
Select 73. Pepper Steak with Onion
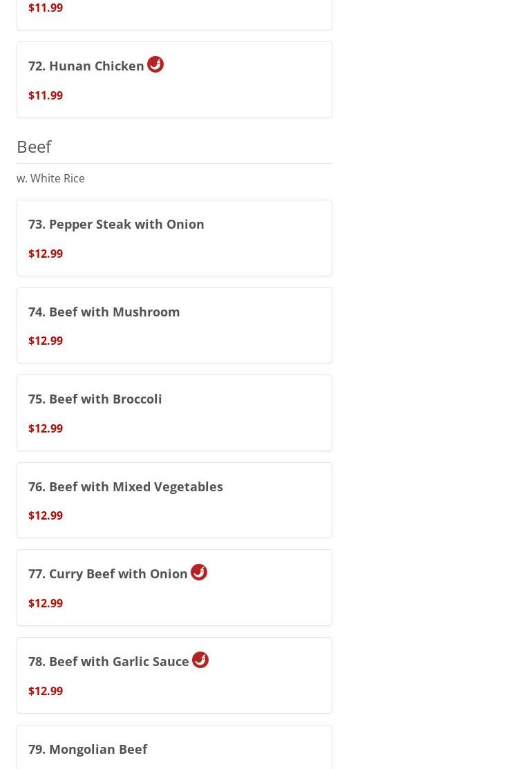click(x=116, y=225)
